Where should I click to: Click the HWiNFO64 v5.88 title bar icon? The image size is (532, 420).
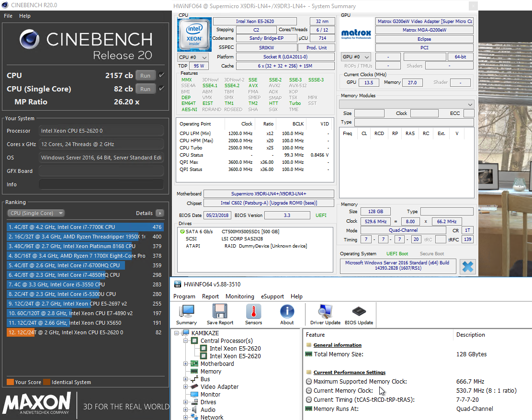(178, 284)
